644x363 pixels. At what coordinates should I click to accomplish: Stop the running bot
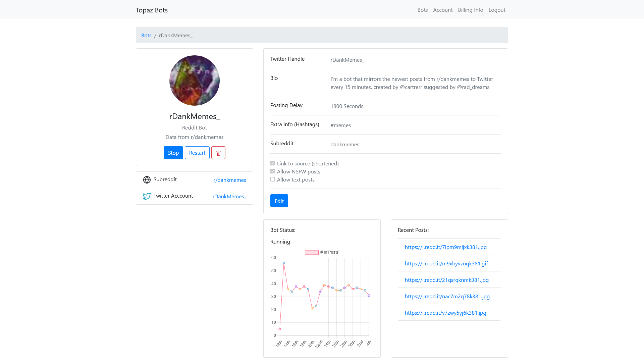173,153
